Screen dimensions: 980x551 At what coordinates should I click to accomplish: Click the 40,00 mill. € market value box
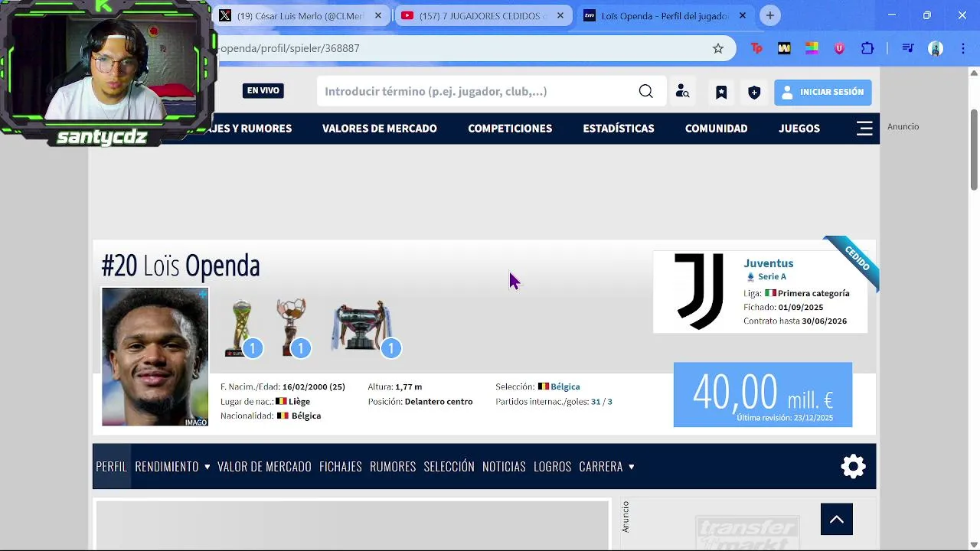(x=763, y=395)
